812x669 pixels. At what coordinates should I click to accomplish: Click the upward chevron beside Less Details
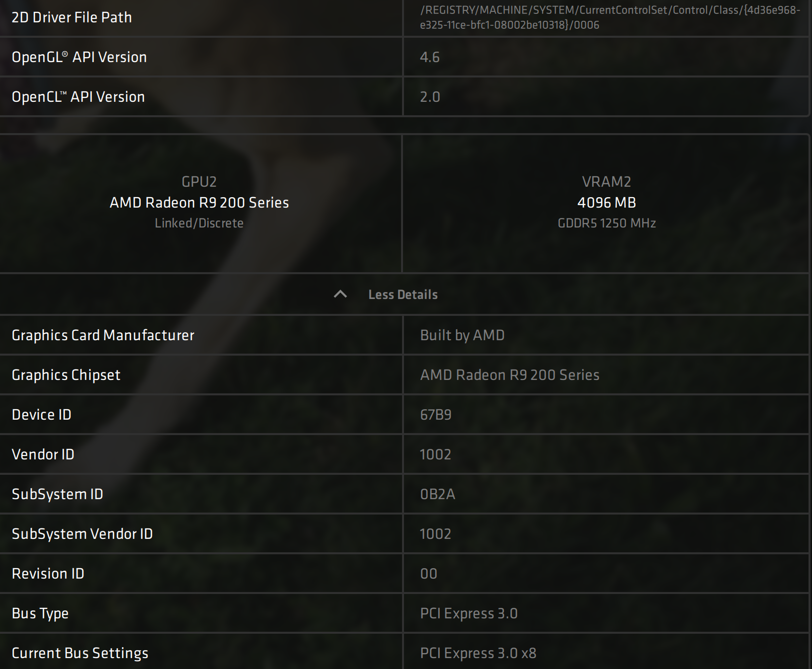[340, 295]
